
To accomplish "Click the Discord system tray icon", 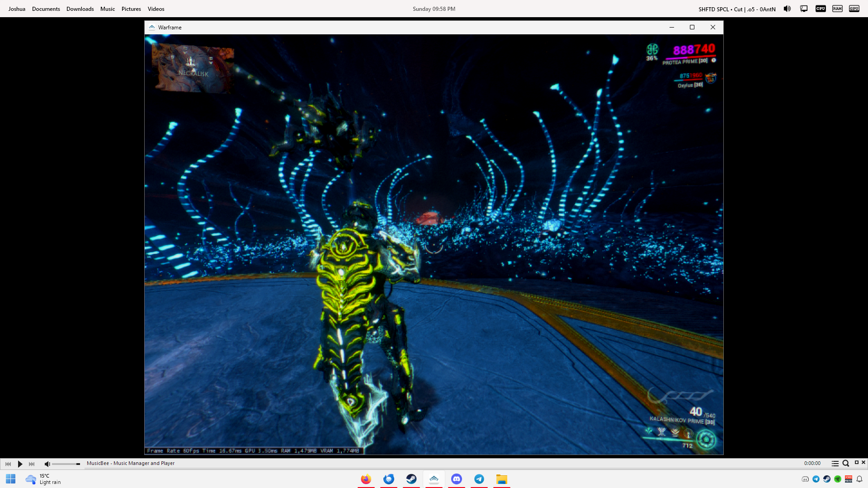I will tap(805, 479).
